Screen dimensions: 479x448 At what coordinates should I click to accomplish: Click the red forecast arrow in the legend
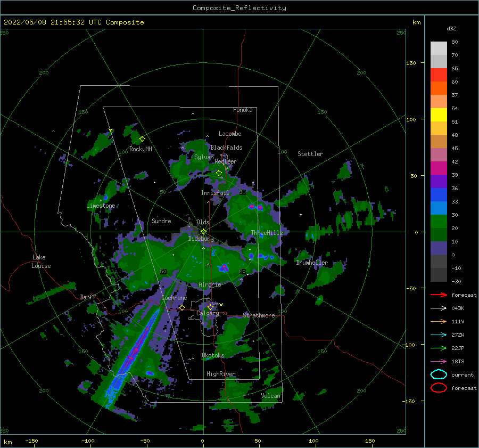click(439, 295)
